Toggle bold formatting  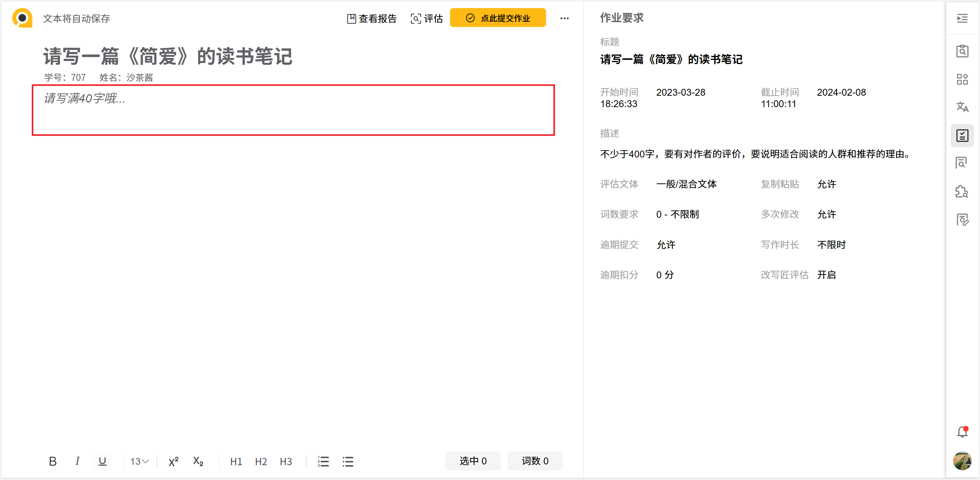[53, 461]
